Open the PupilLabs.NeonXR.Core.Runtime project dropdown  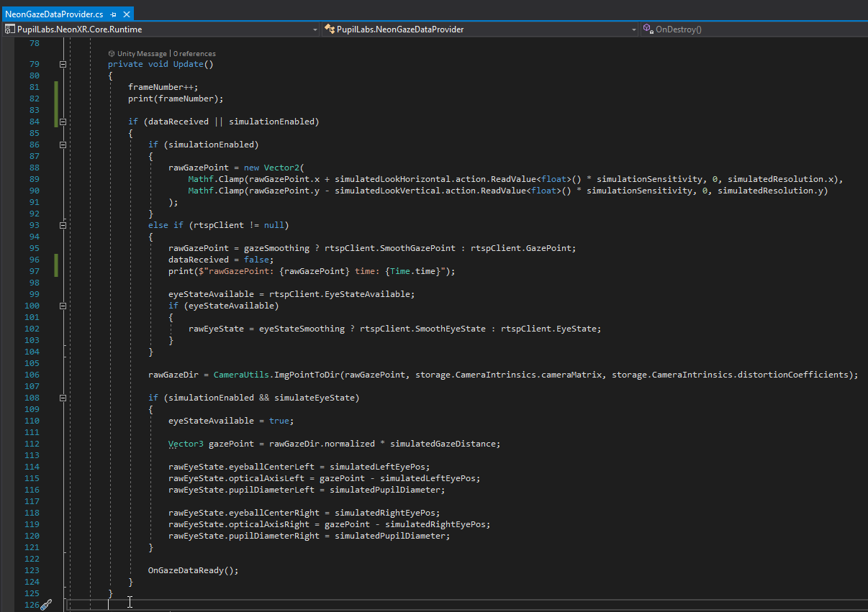pos(161,29)
